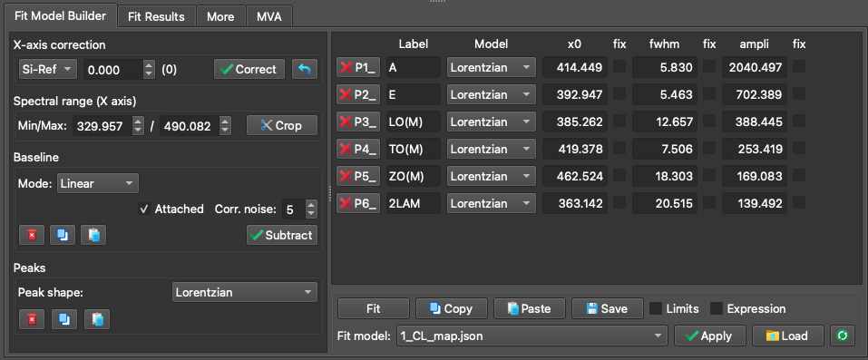Click the Copy fit model button
Viewport: 868px width, 360px height.
tap(451, 308)
